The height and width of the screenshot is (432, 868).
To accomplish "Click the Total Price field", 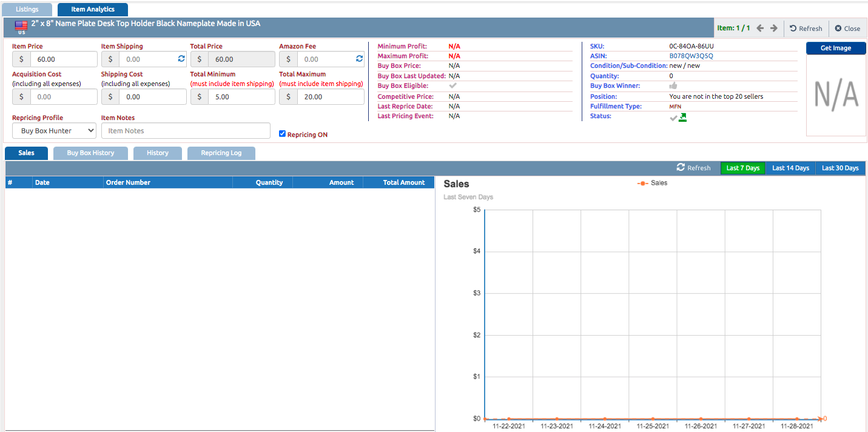I will point(241,59).
